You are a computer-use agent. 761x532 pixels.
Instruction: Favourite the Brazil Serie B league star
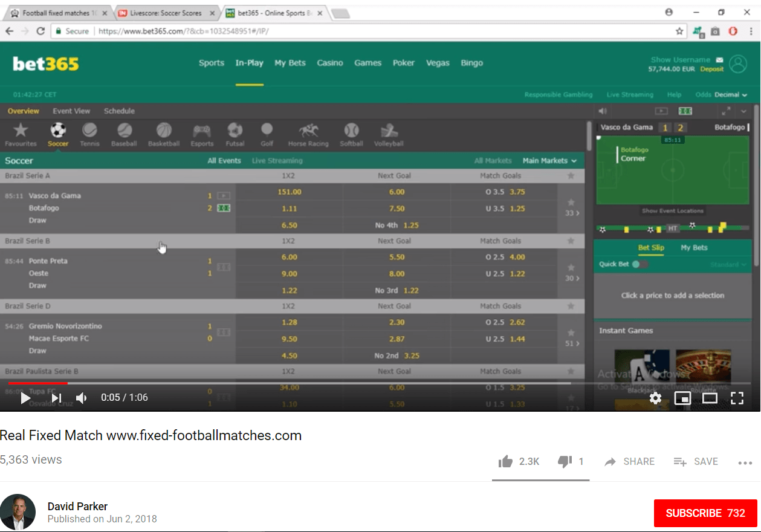571,241
